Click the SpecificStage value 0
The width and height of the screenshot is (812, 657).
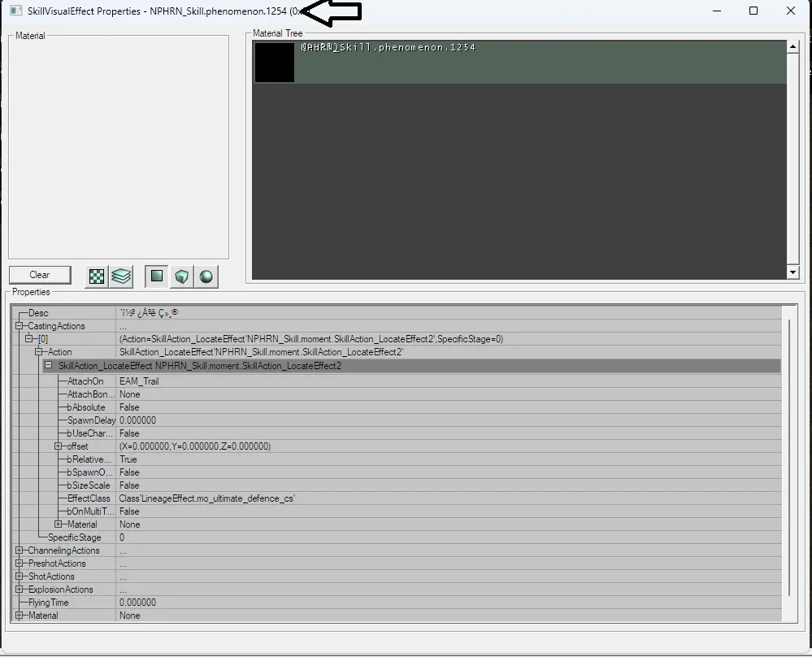coord(122,537)
